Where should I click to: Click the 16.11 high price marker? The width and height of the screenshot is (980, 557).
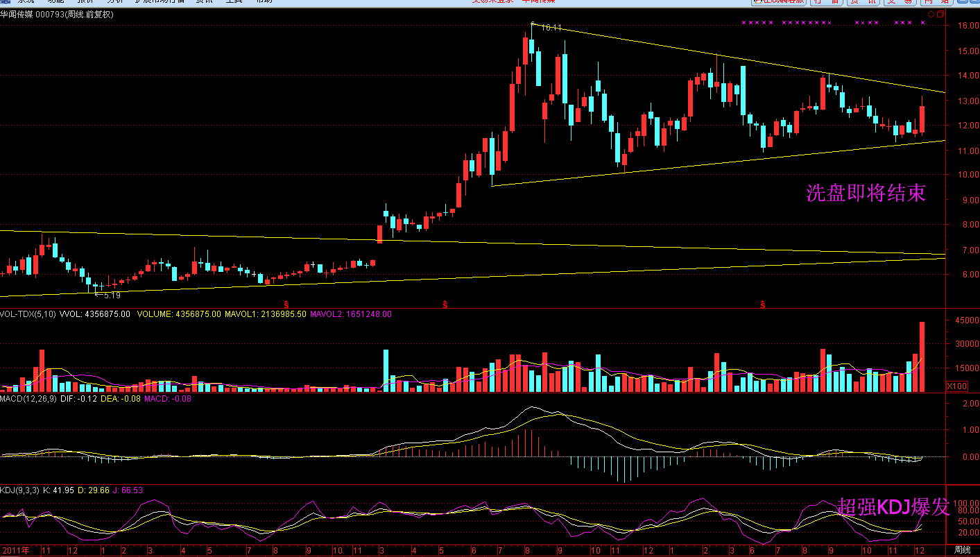pos(551,28)
